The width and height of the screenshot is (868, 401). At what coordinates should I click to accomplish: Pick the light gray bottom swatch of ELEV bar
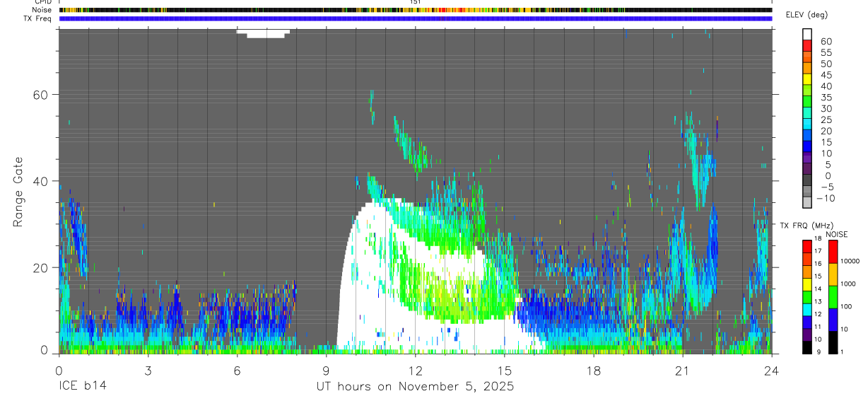807,202
